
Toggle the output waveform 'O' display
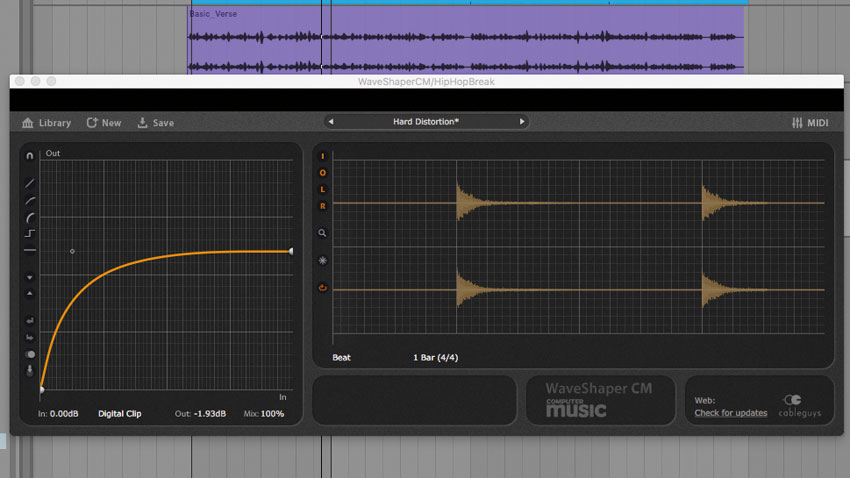323,173
